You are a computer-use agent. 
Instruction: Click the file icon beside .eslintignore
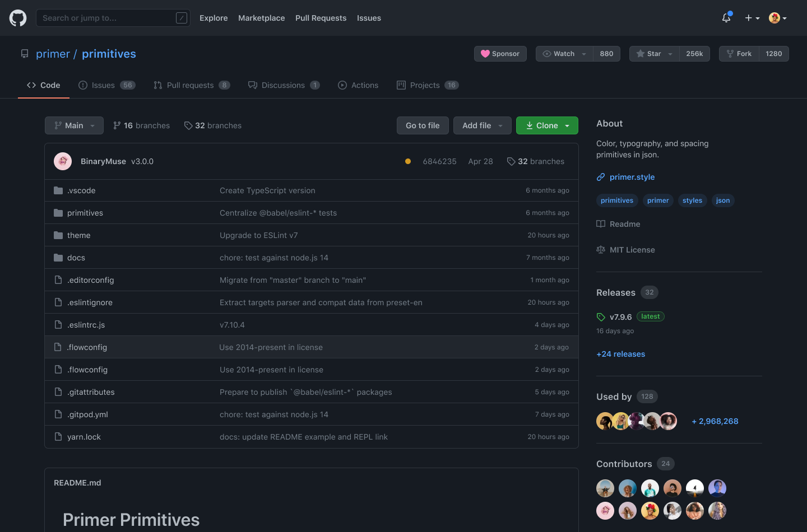[58, 302]
